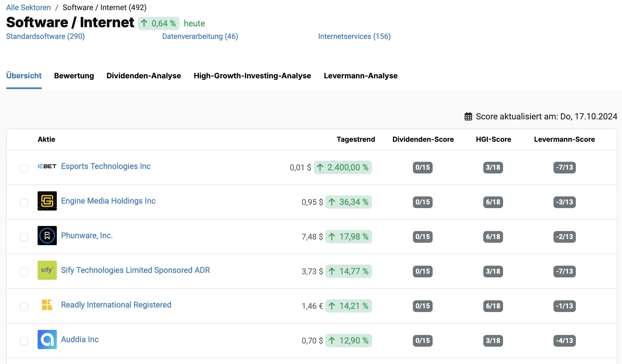622x364 pixels.
Task: Switch to the Übersicht tab
Action: tap(24, 76)
